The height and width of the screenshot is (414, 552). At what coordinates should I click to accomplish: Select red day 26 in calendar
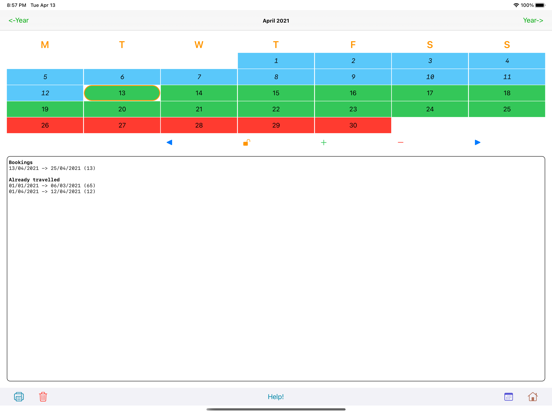pos(45,125)
